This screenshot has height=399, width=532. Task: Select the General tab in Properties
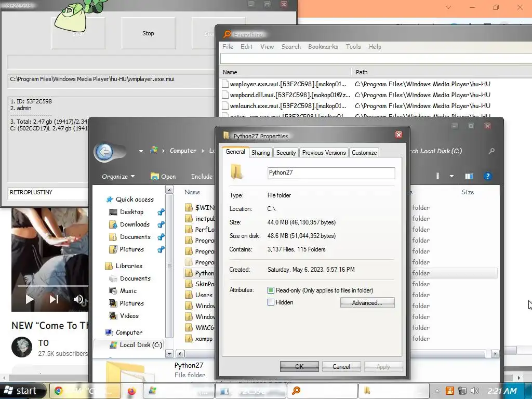point(235,152)
